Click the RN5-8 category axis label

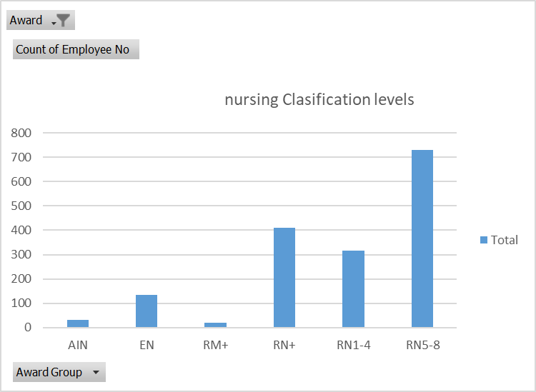click(422, 345)
